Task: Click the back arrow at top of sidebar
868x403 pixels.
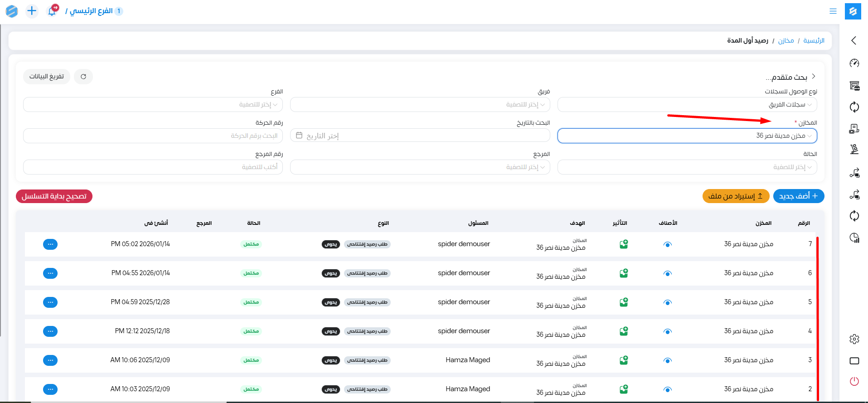Action: tap(854, 40)
